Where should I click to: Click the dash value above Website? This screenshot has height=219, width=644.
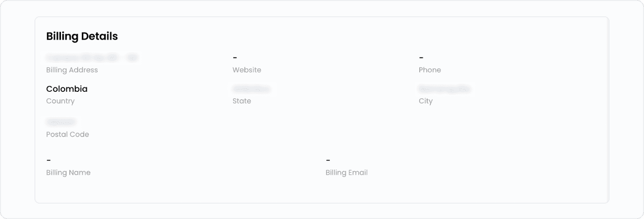pyautogui.click(x=235, y=58)
